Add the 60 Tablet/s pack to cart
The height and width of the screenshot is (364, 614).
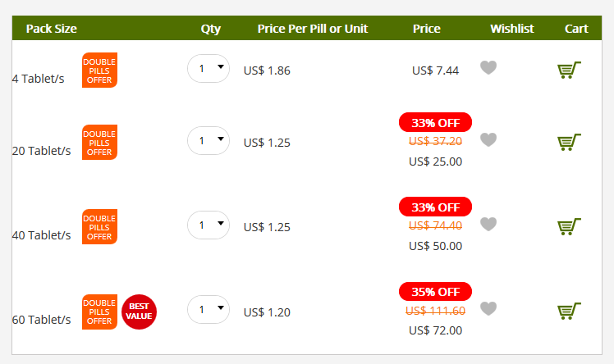pos(569,311)
